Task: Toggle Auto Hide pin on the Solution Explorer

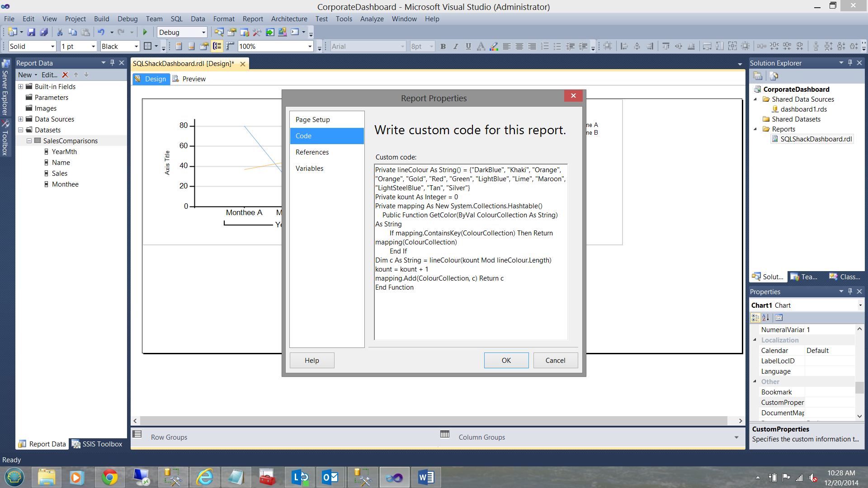Action: click(x=850, y=63)
